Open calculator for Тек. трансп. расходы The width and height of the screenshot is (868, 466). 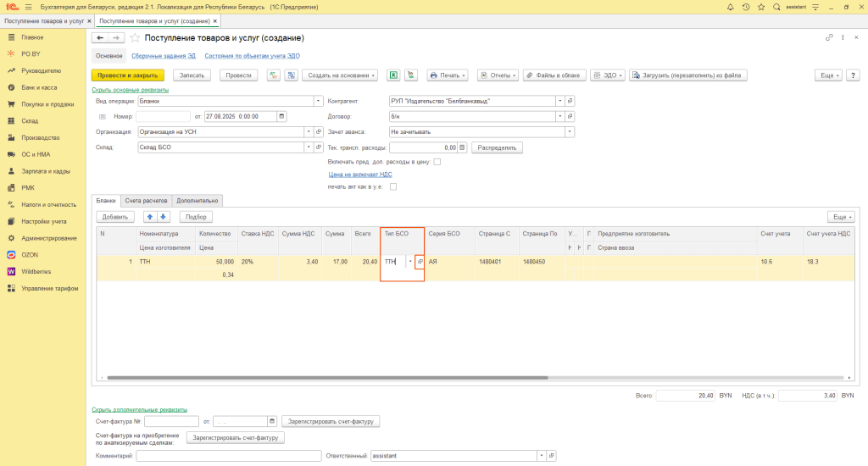pos(462,147)
